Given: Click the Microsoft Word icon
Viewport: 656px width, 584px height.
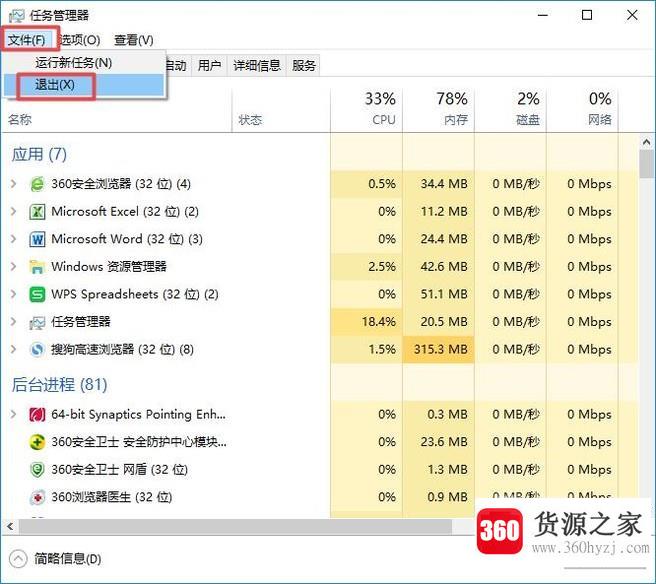Looking at the screenshot, I should [37, 239].
